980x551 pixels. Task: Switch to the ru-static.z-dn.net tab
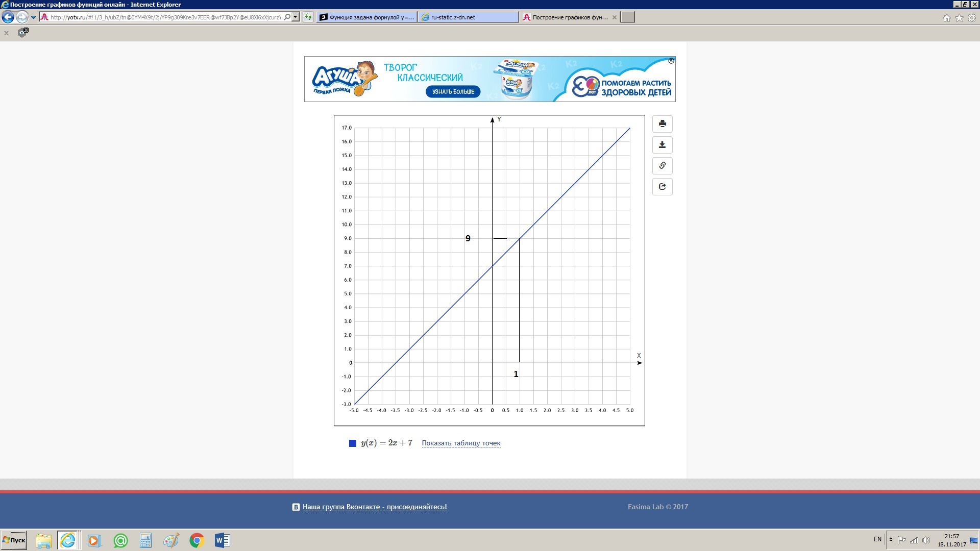(x=467, y=17)
